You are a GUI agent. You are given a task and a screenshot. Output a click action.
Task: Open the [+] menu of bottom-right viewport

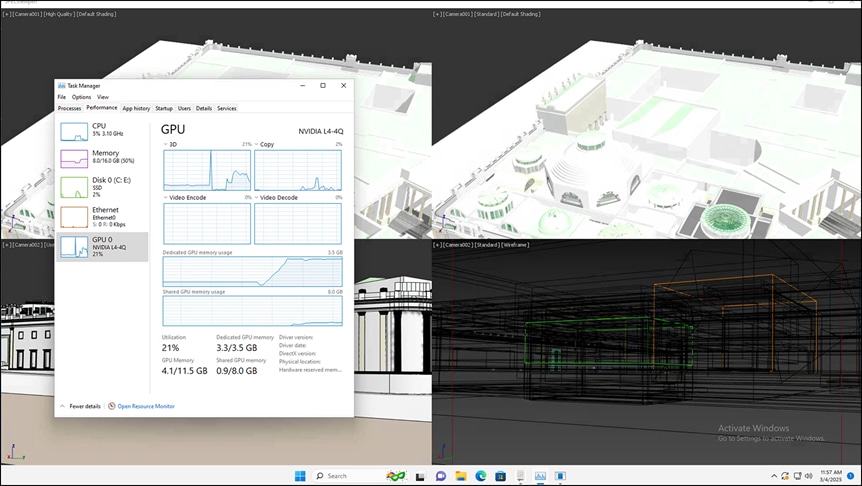(437, 245)
